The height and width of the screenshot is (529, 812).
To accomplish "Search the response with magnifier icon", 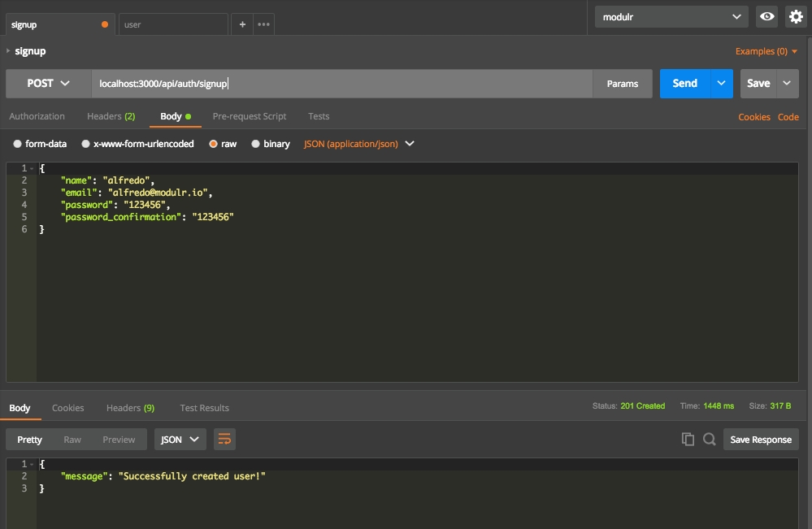I will point(710,440).
